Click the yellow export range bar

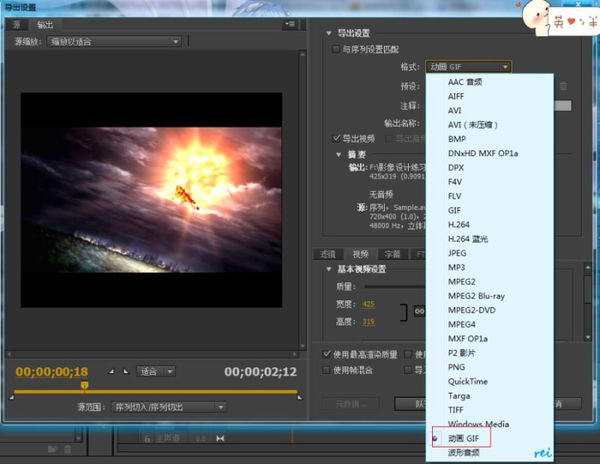[x=155, y=392]
